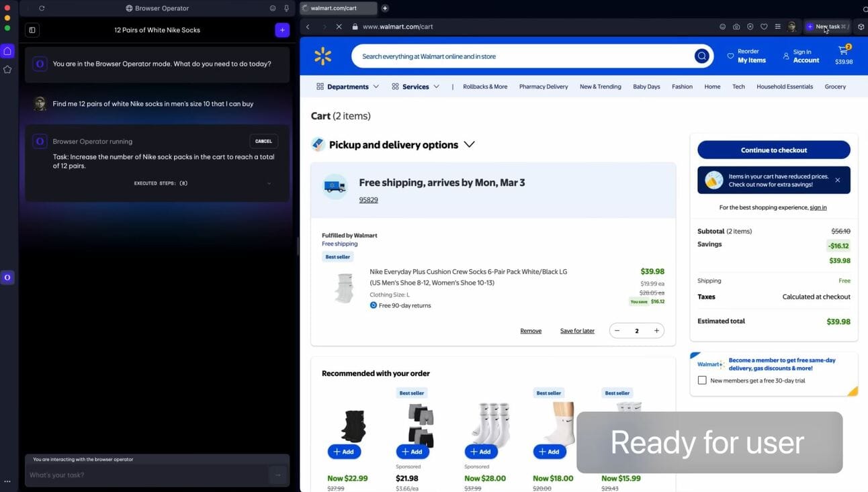Increase sock pack quantity with the plus button
The height and width of the screenshot is (492, 868).
point(656,330)
